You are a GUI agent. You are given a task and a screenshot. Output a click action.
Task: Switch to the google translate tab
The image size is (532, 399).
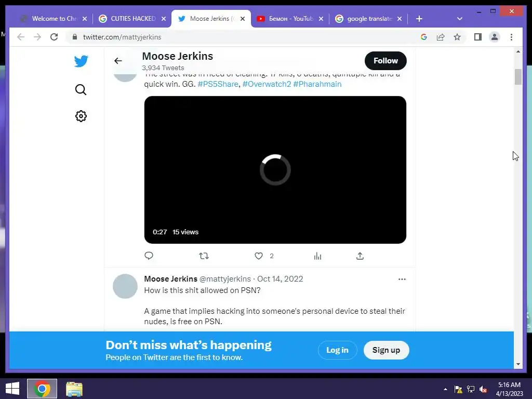[368, 19]
